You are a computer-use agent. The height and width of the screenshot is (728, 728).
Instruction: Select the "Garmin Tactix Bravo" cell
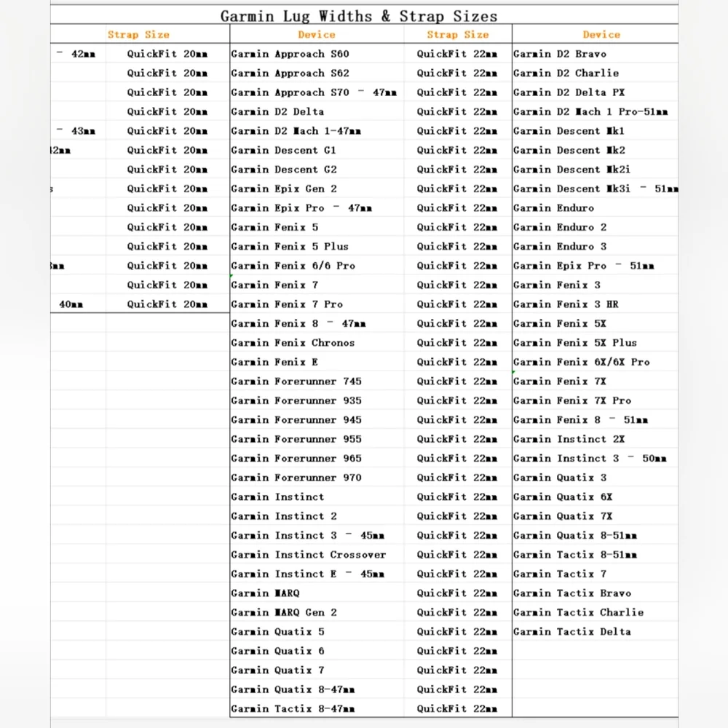point(596,593)
